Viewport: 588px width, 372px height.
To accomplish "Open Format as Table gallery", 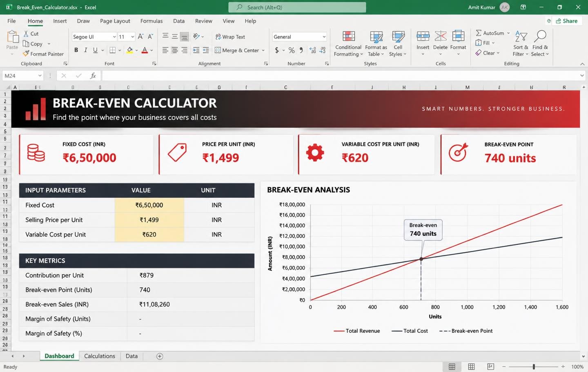I will (376, 44).
